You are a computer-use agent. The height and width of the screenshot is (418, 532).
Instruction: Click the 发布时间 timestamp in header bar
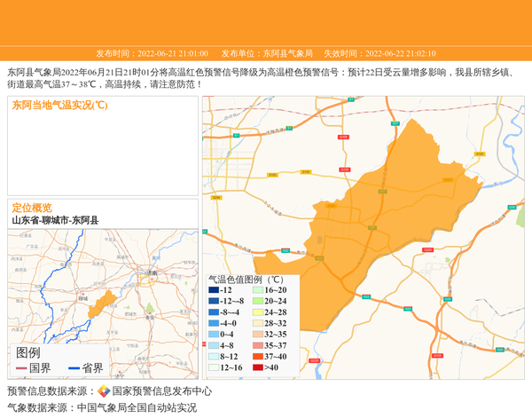pyautogui.click(x=152, y=53)
